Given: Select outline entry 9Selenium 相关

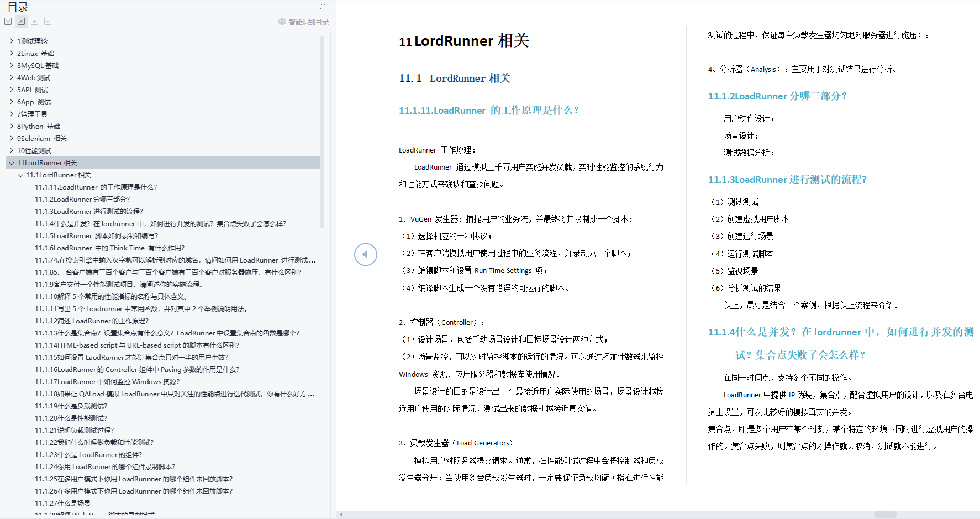Looking at the screenshot, I should [x=42, y=138].
